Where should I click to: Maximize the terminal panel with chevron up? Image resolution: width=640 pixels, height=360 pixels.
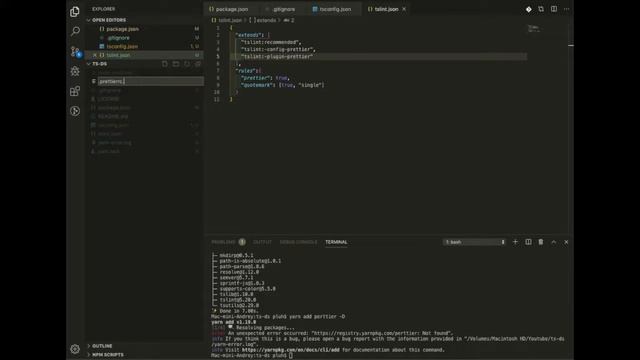tap(554, 242)
